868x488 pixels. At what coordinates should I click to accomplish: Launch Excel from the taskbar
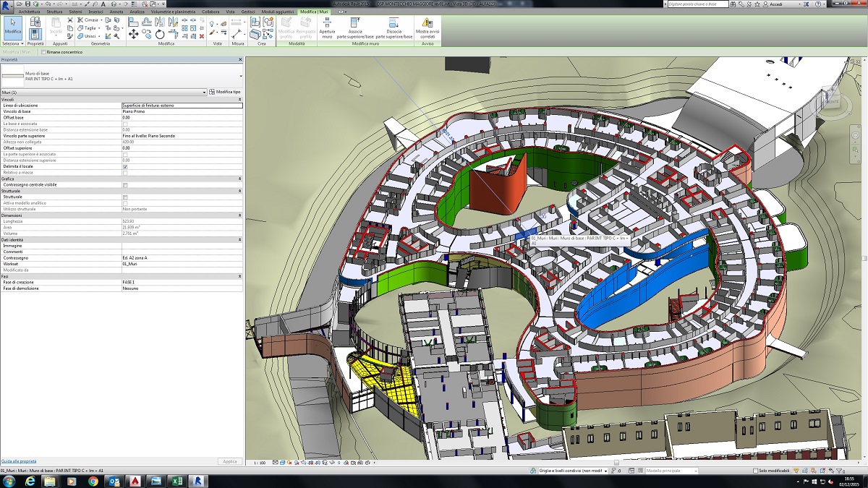(176, 481)
